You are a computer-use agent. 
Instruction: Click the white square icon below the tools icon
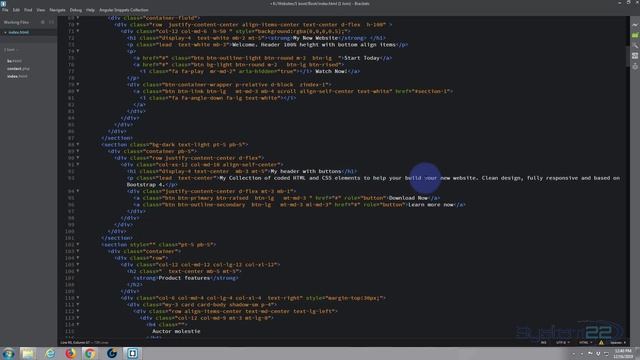(635, 56)
